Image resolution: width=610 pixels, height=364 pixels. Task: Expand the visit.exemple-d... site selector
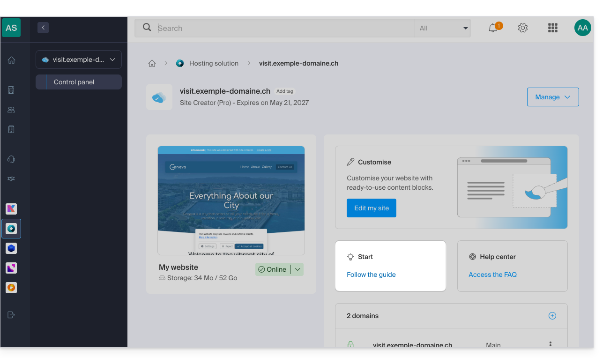(x=79, y=59)
